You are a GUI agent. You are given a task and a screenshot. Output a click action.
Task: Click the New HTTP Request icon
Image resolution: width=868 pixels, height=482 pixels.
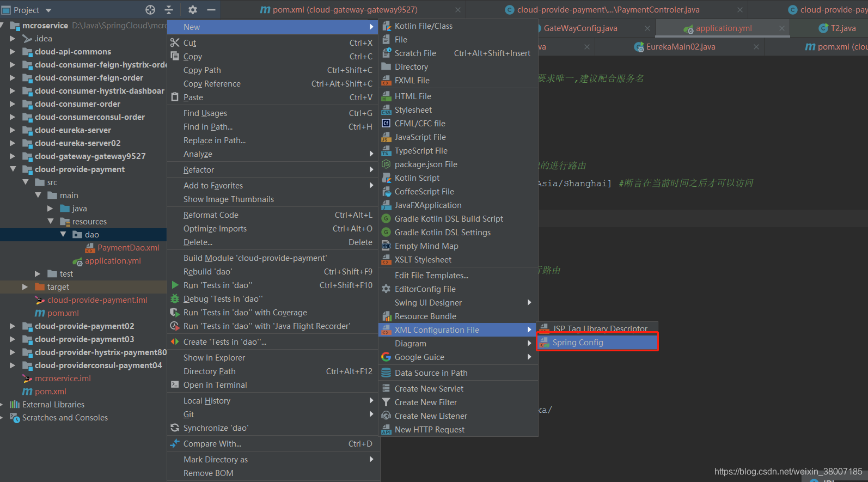click(x=387, y=429)
